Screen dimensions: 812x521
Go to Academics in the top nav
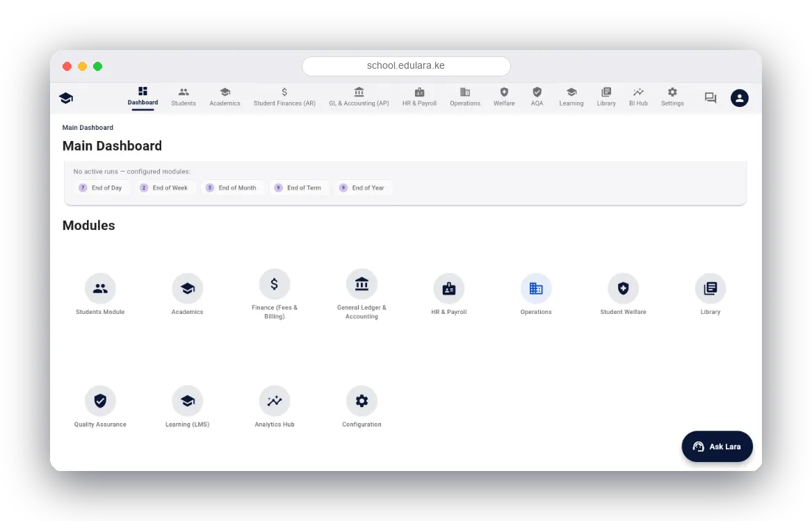coord(225,97)
